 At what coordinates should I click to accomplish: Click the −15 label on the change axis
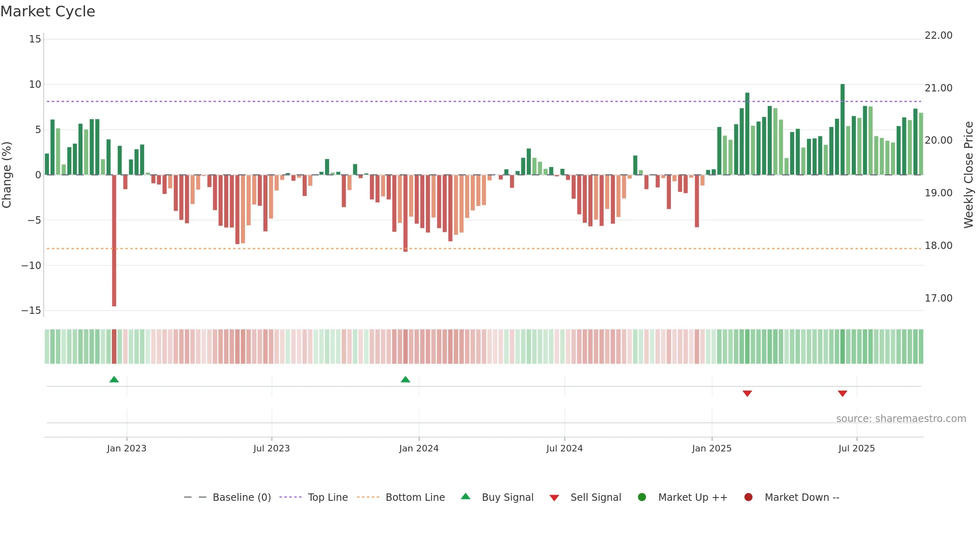[31, 311]
